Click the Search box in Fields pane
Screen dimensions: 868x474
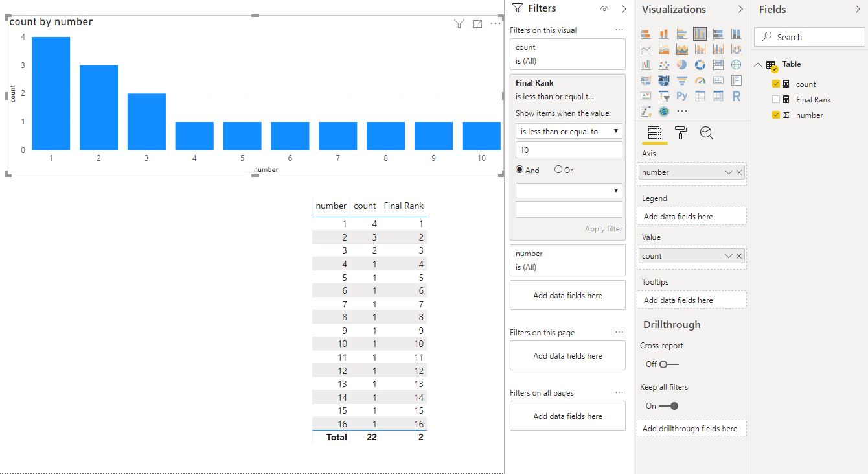tap(809, 37)
